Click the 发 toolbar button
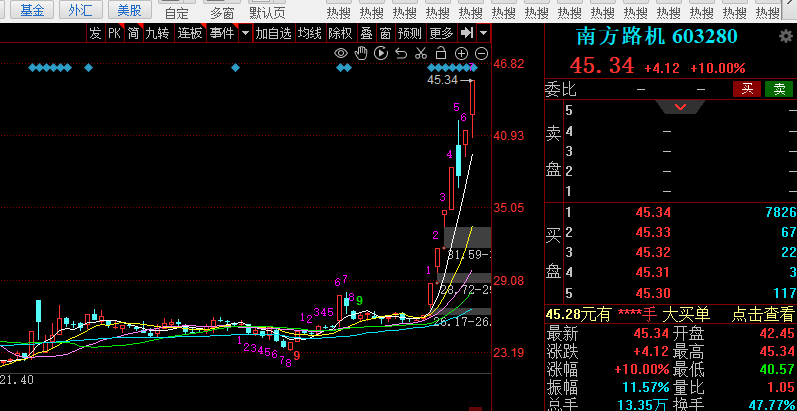This screenshot has width=797, height=411. [95, 34]
